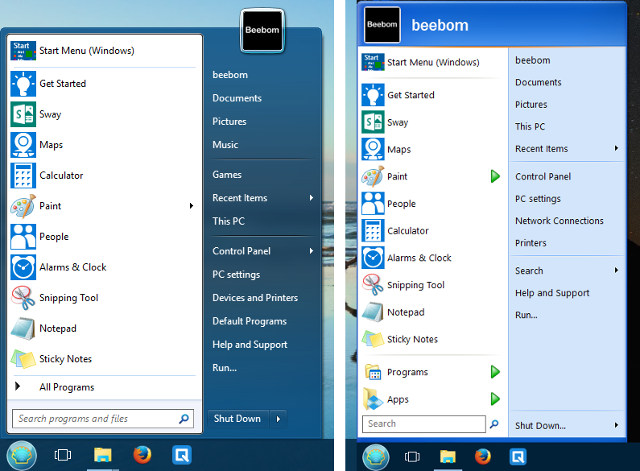Open Maps icon in right classic menu
Viewport: 640px width, 471px height.
coord(373,149)
